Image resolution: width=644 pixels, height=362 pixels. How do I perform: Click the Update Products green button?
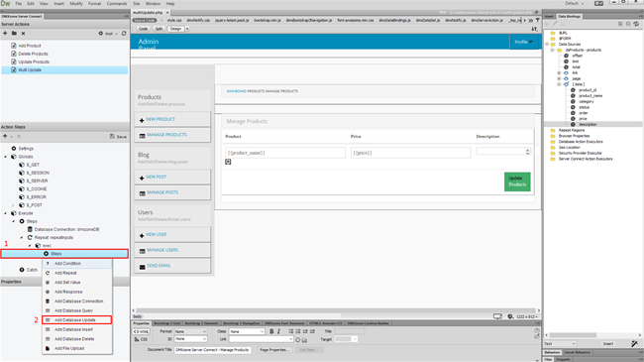point(517,181)
